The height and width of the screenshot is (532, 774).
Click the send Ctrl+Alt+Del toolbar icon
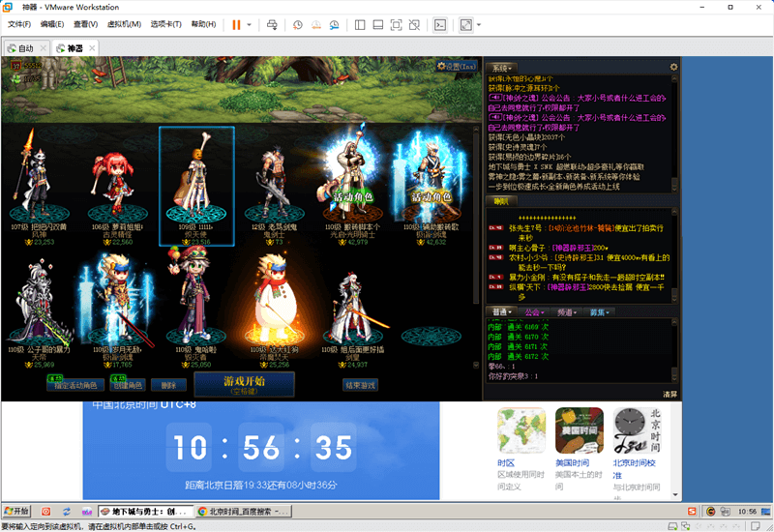pos(272,25)
